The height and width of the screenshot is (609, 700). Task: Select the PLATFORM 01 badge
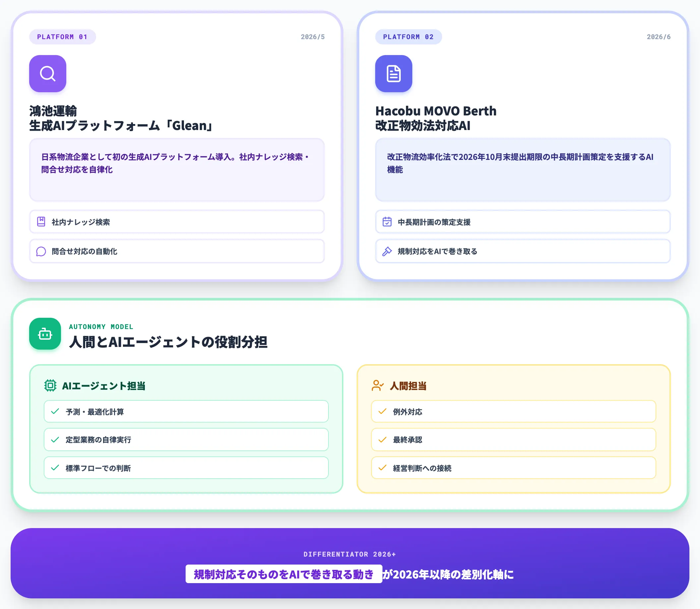pyautogui.click(x=63, y=37)
